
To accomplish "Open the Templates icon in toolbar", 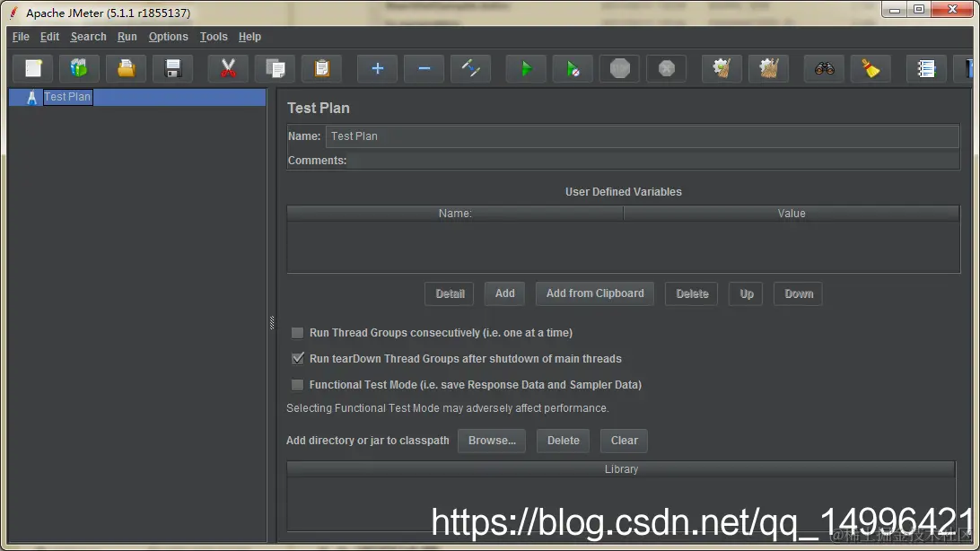I will tap(79, 68).
